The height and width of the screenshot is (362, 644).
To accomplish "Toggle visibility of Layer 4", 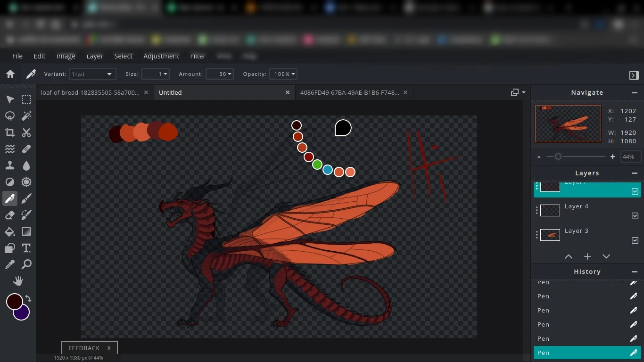I will coord(635,216).
